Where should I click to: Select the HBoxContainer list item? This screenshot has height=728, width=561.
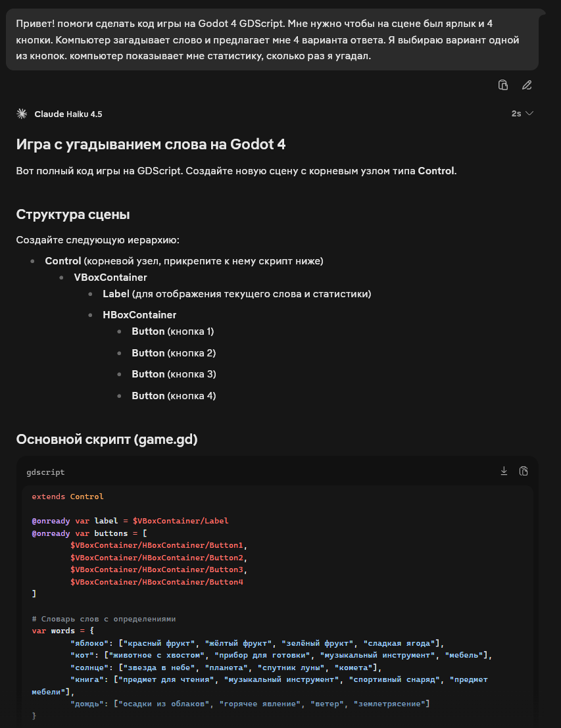(x=139, y=315)
